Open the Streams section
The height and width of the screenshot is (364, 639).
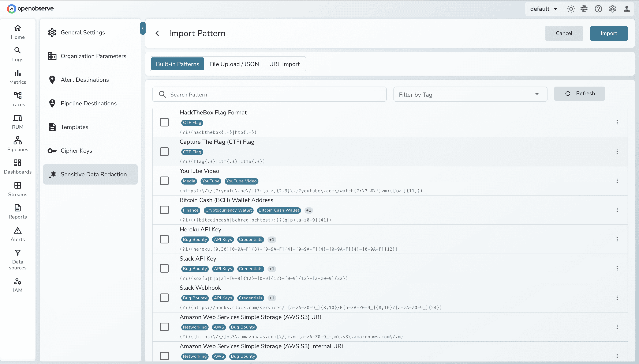click(17, 189)
